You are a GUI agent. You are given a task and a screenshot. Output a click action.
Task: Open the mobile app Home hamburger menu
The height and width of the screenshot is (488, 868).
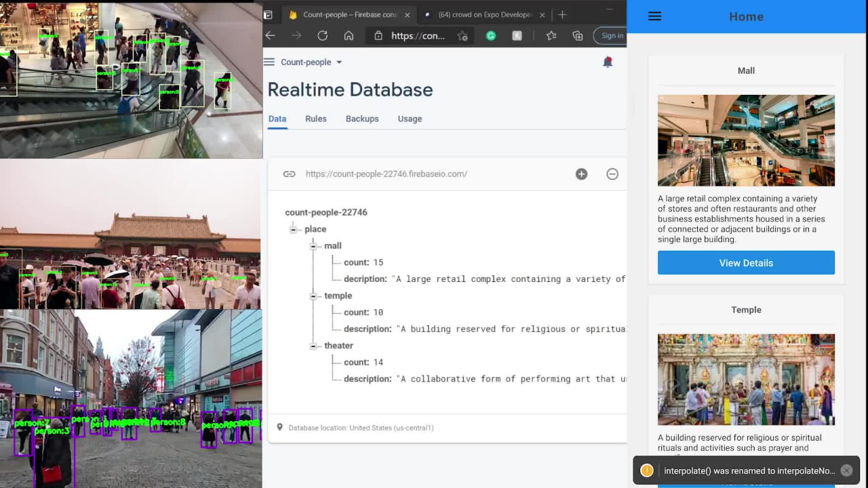[x=654, y=17]
